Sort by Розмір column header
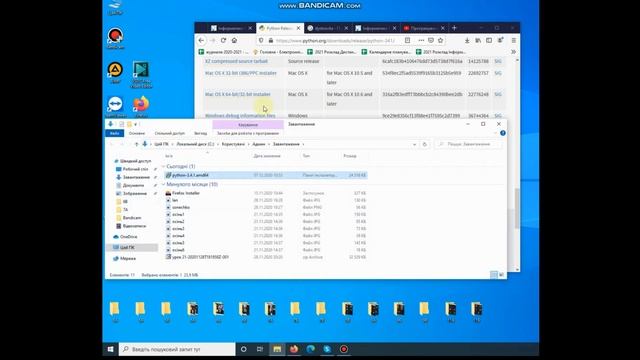The height and width of the screenshot is (360, 640). pyautogui.click(x=350, y=156)
